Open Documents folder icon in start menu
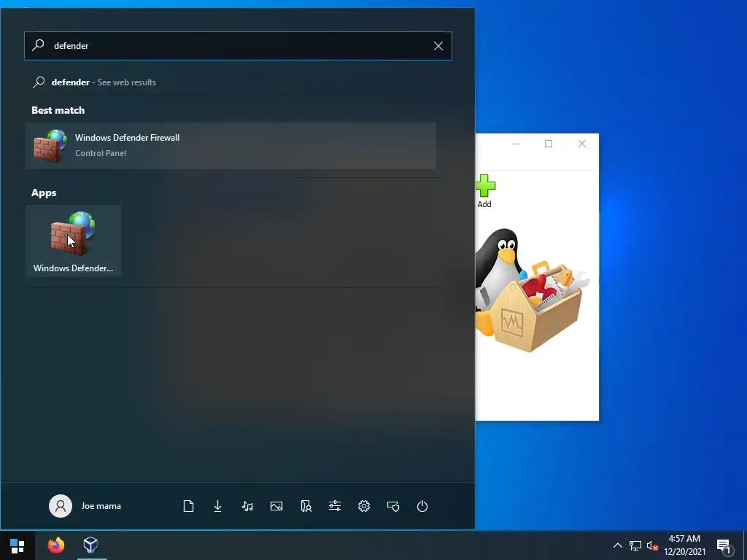This screenshot has height=560, width=747. click(x=188, y=506)
